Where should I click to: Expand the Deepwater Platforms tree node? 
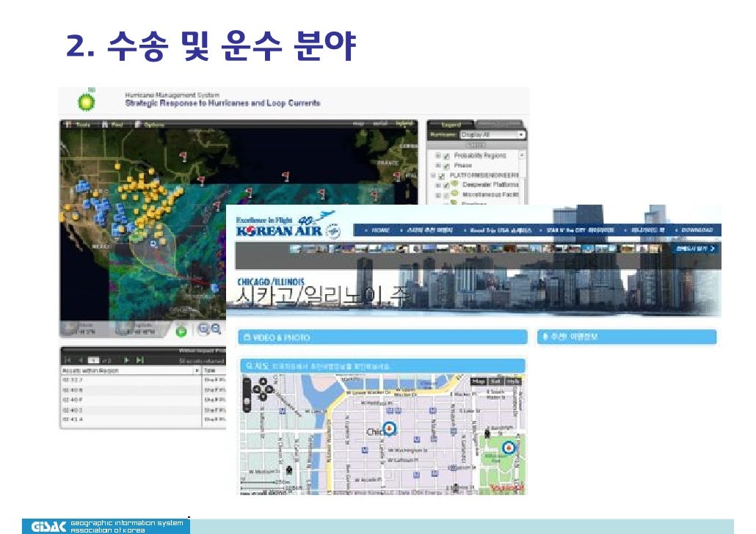[437, 185]
